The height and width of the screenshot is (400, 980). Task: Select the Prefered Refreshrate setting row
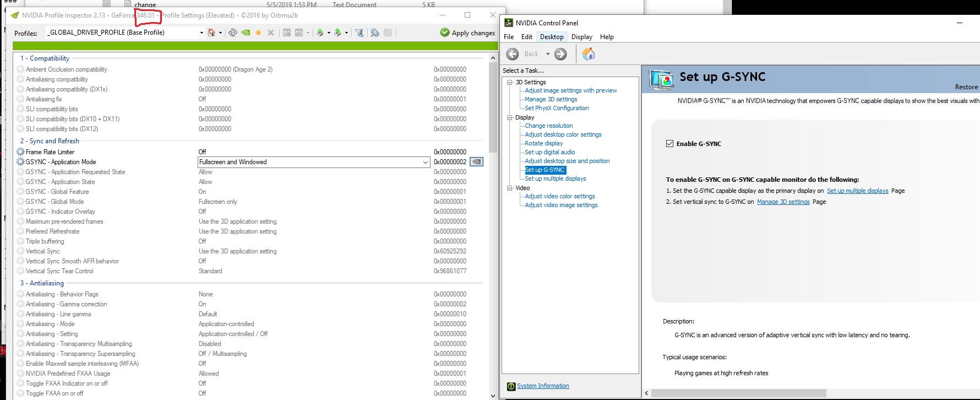(249, 231)
